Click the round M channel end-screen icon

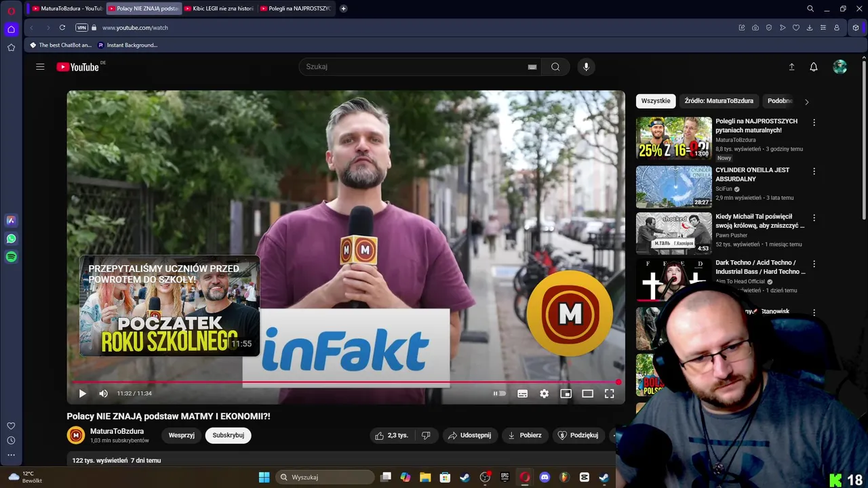point(570,313)
